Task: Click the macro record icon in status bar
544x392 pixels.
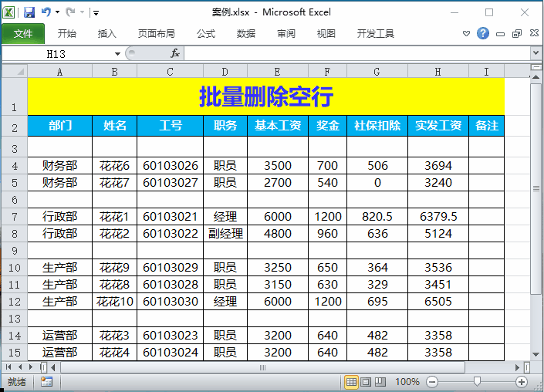Action: click(46, 381)
